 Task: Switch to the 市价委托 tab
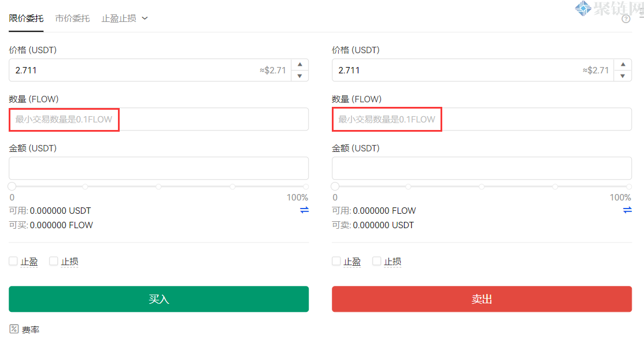[x=72, y=18]
